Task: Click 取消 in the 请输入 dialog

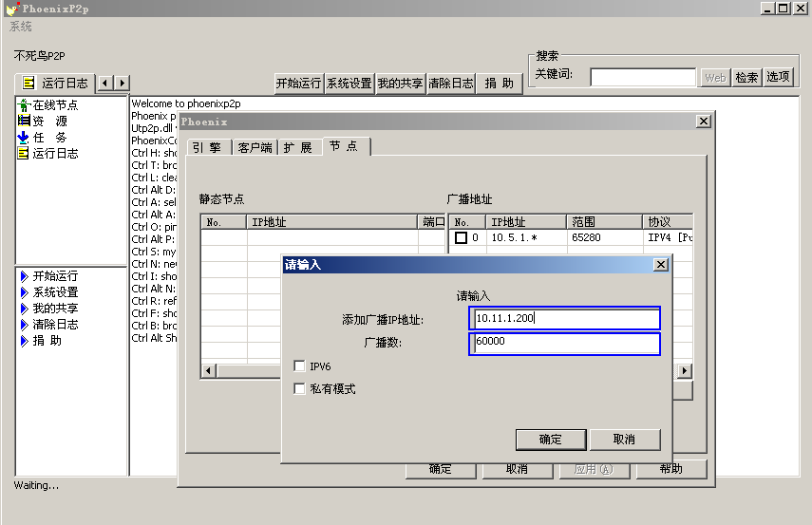Action: pyautogui.click(x=625, y=439)
